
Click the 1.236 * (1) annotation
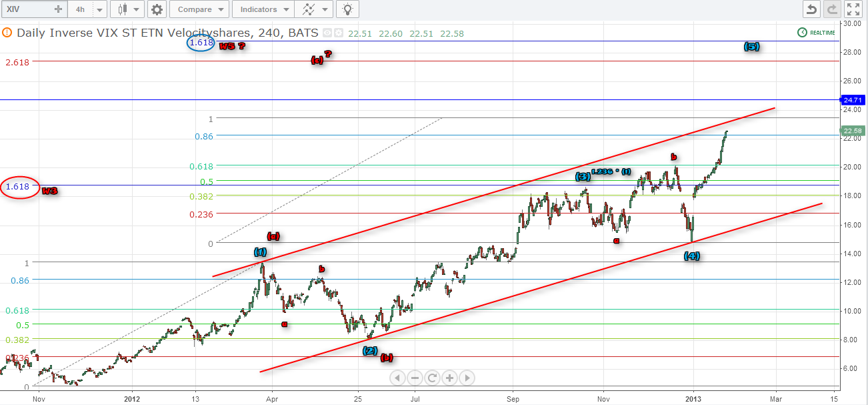(x=611, y=172)
